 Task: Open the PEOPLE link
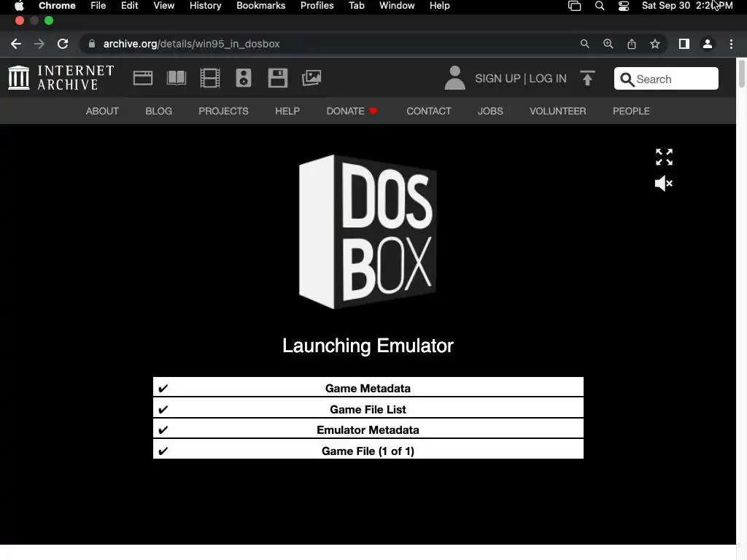631,111
